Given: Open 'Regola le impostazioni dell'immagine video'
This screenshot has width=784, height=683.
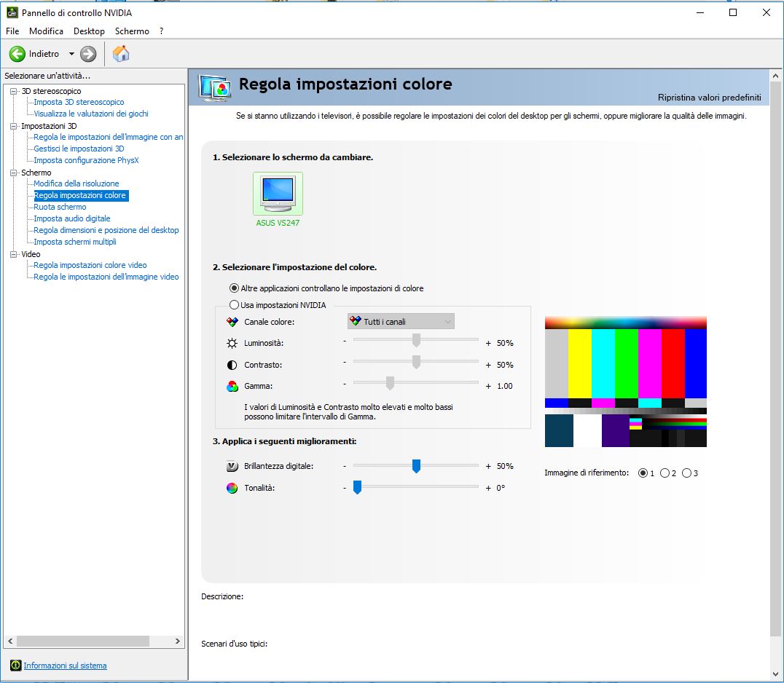Looking at the screenshot, I should coord(106,277).
